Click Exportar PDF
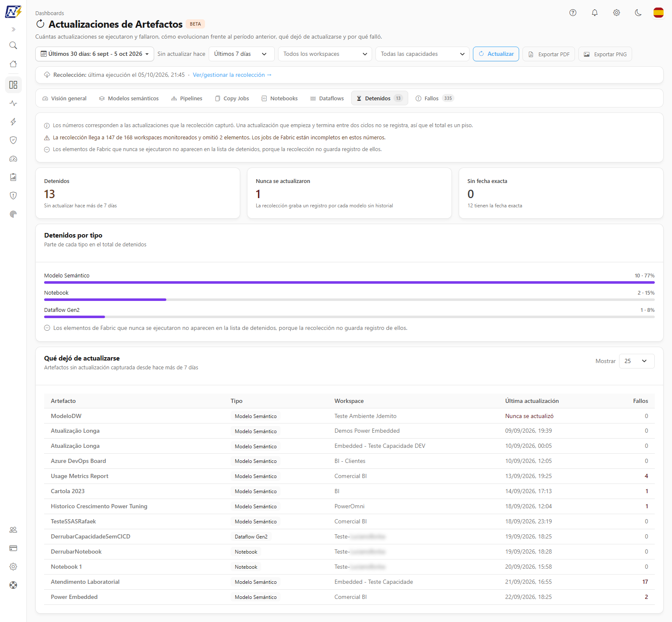 [549, 54]
